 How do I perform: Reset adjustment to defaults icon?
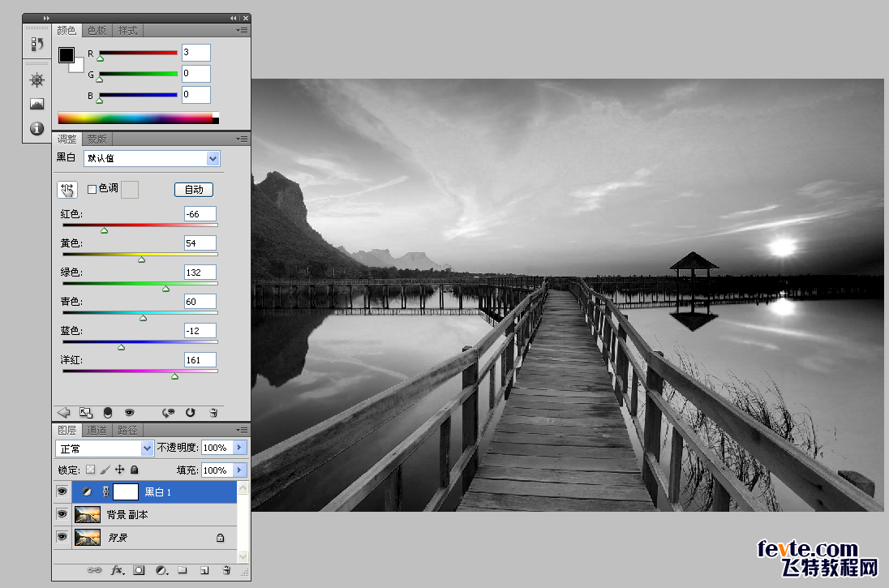[x=191, y=412]
